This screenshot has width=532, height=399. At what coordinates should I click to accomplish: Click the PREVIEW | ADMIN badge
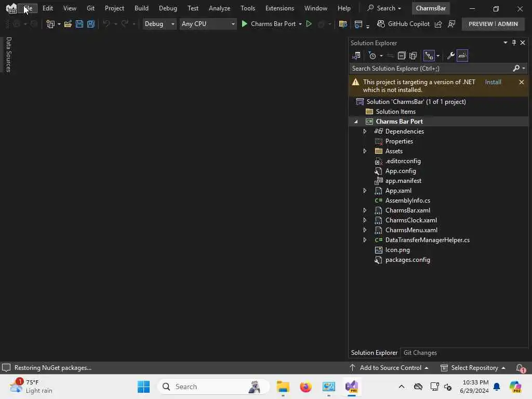[x=493, y=24]
